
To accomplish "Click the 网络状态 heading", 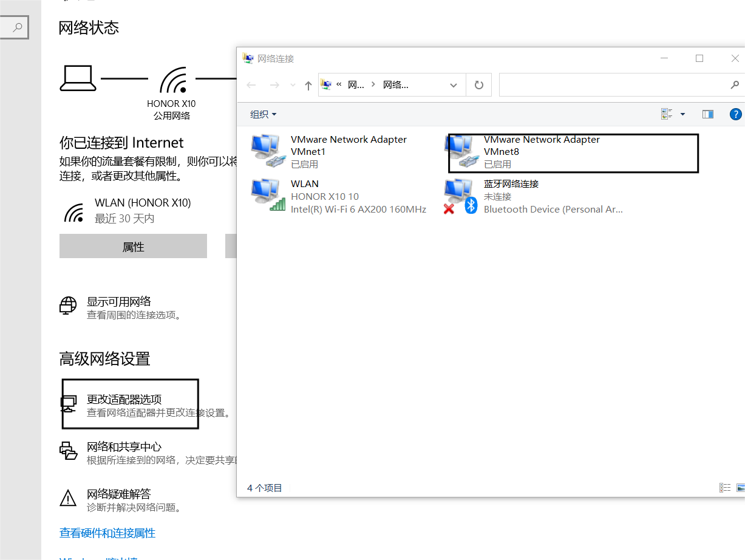I will tap(89, 27).
